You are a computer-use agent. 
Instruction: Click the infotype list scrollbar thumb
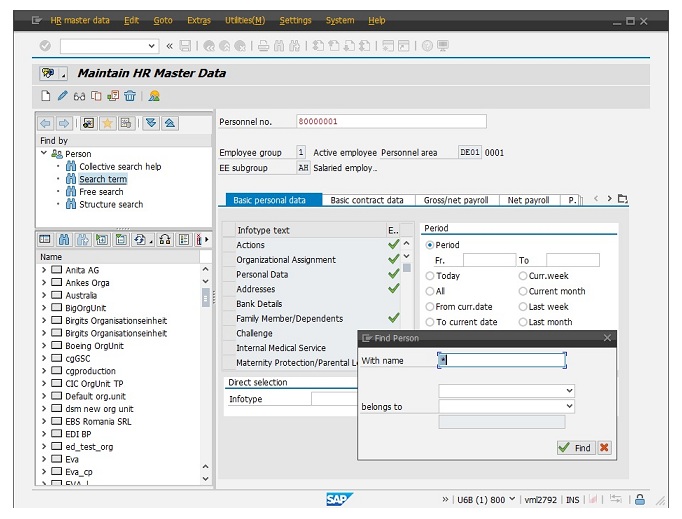coord(407,268)
